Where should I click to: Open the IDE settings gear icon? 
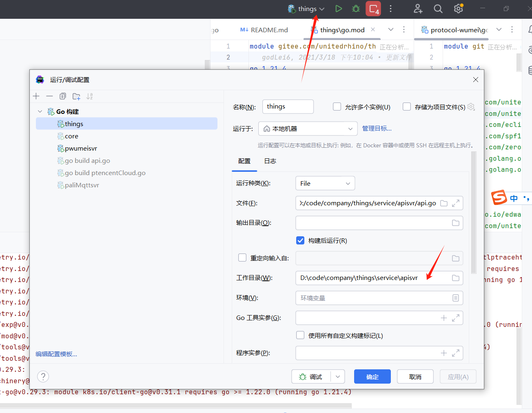(458, 9)
